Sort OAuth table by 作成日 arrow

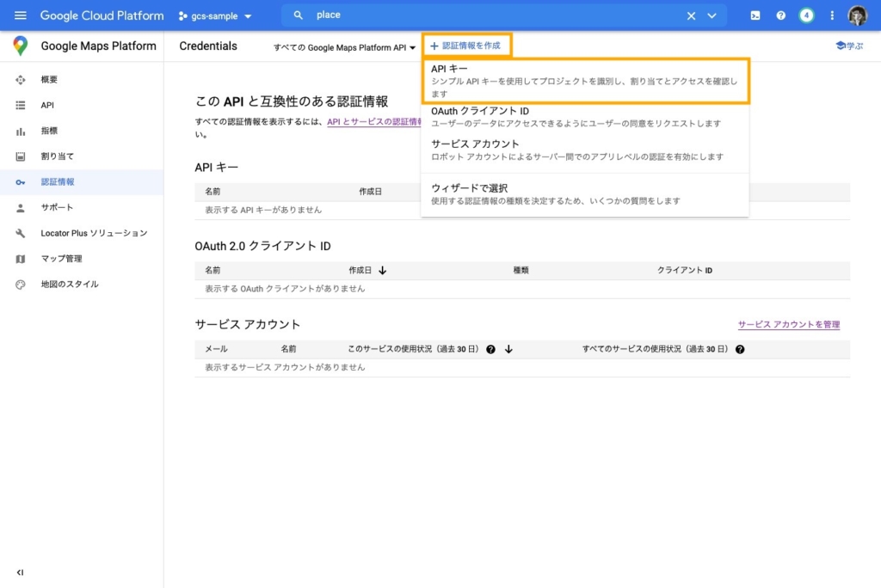(383, 270)
